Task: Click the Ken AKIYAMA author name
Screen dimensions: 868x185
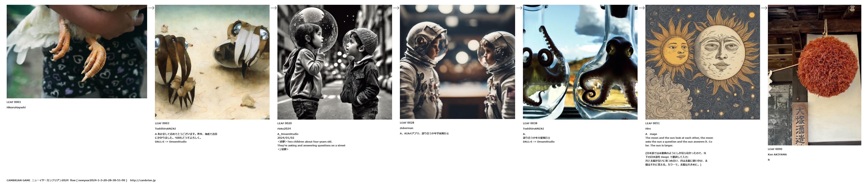Action: tap(777, 154)
